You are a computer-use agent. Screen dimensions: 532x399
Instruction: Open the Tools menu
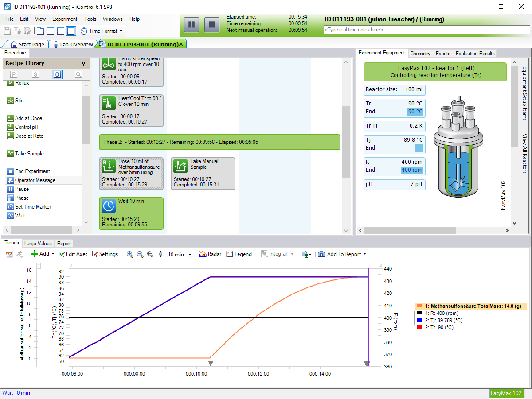tap(90, 19)
